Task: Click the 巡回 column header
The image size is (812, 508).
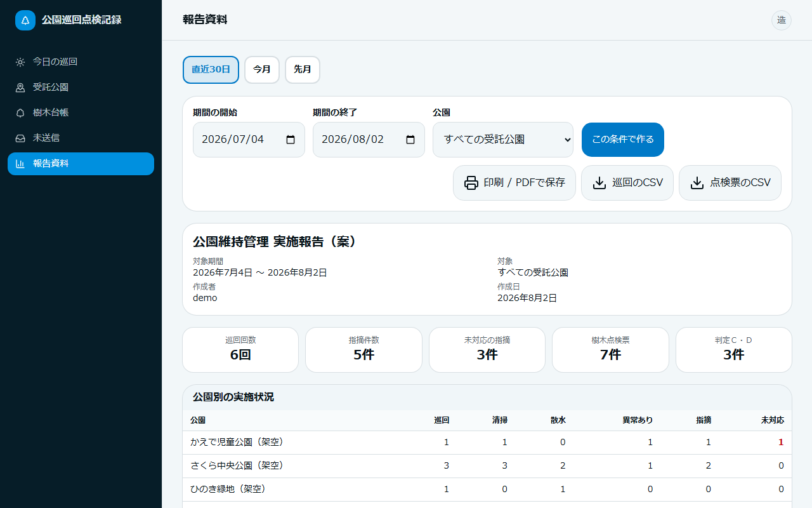Action: click(x=442, y=420)
